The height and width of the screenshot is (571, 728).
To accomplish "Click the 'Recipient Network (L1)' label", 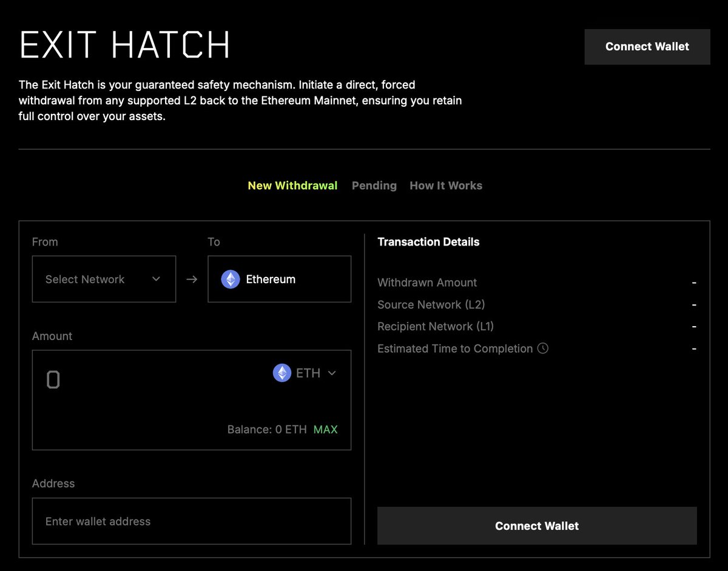I will (436, 326).
